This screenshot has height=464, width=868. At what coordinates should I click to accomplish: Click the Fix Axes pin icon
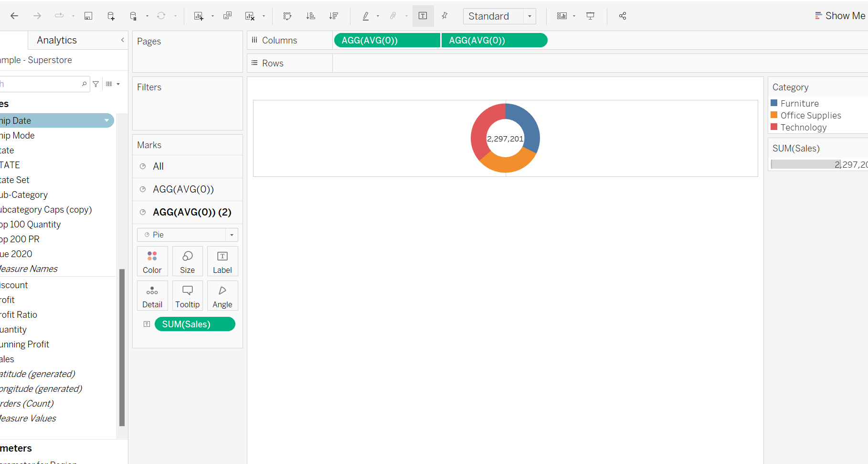tap(445, 16)
